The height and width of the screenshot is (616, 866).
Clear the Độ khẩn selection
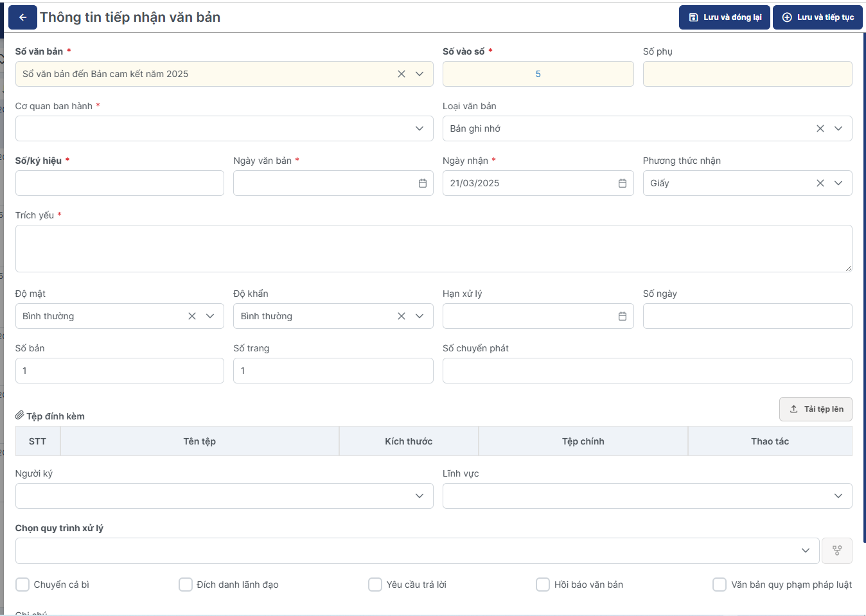(402, 316)
